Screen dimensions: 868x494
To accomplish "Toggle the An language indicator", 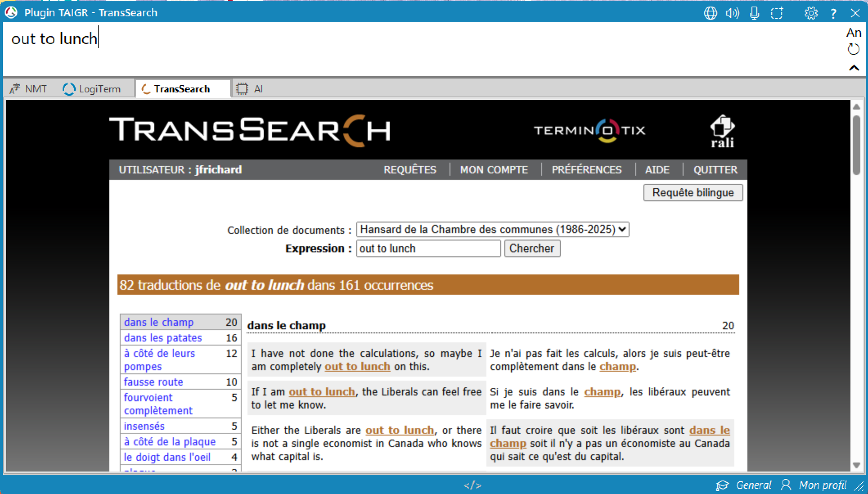I will click(x=854, y=33).
